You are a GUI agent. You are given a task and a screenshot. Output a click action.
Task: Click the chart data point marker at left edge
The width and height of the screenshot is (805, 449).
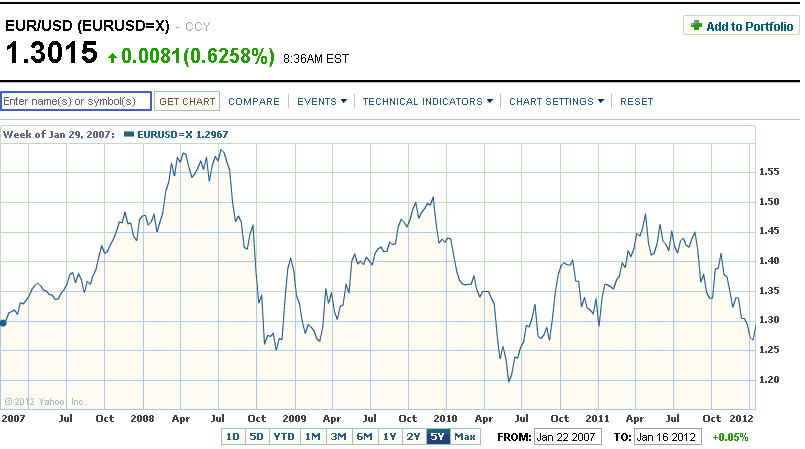pos(3,323)
